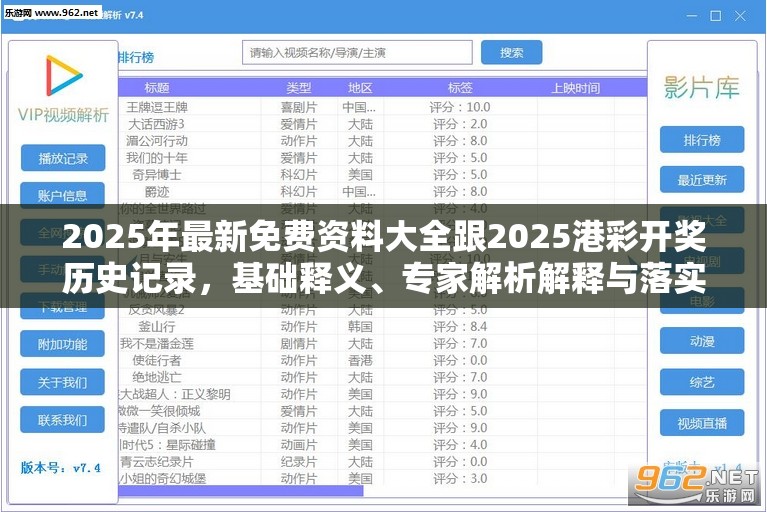Click the 香港 region cell
Viewport: 767px width, 512px height.
[x=361, y=360]
